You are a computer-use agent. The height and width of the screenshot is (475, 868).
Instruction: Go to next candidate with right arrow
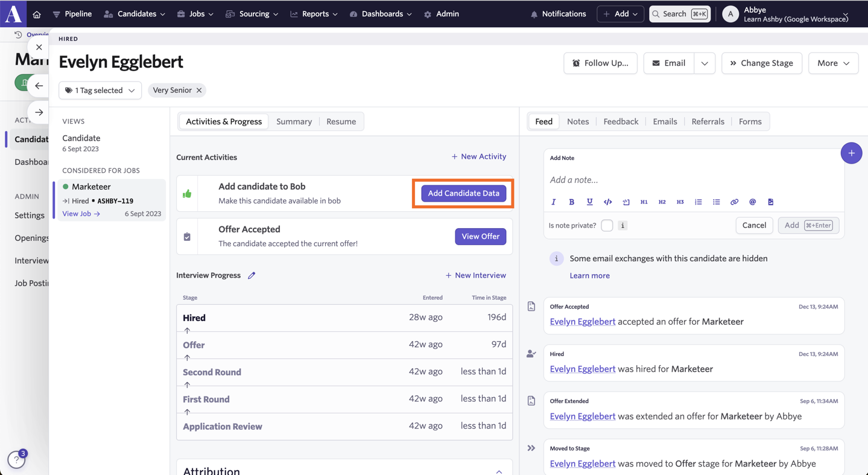(x=39, y=112)
